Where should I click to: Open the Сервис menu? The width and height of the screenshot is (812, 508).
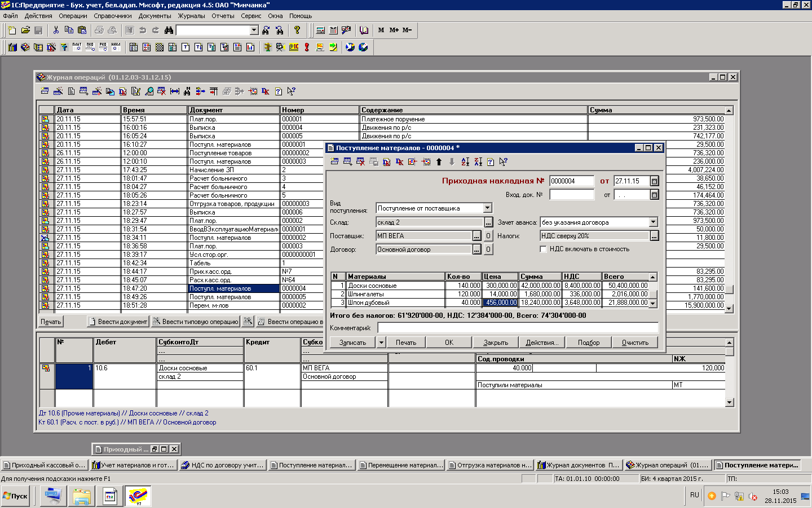pyautogui.click(x=251, y=16)
